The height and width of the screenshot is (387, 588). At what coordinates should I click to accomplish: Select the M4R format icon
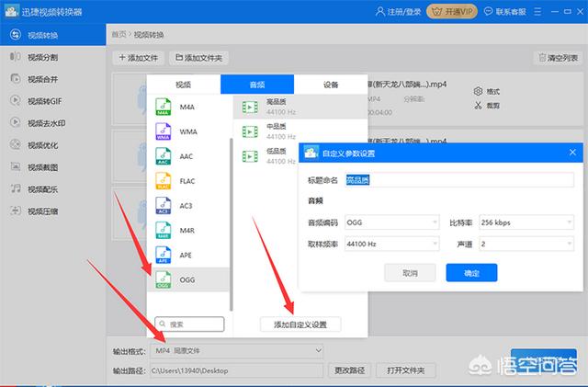[x=164, y=231]
